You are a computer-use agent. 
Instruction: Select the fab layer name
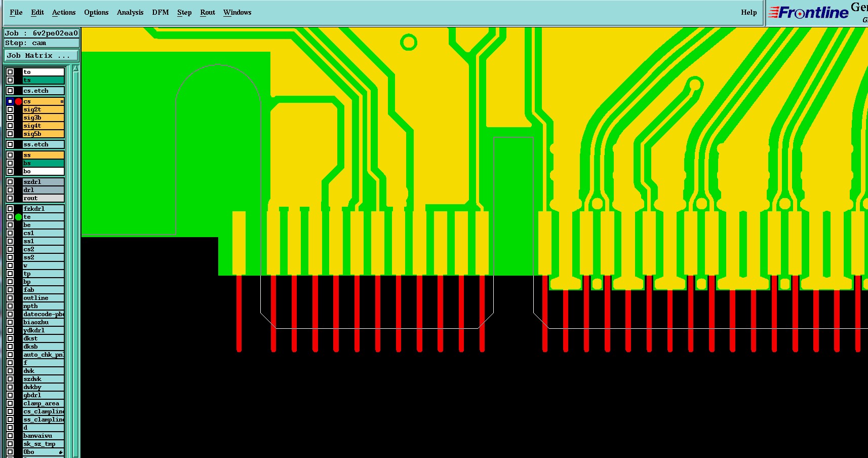coord(44,290)
